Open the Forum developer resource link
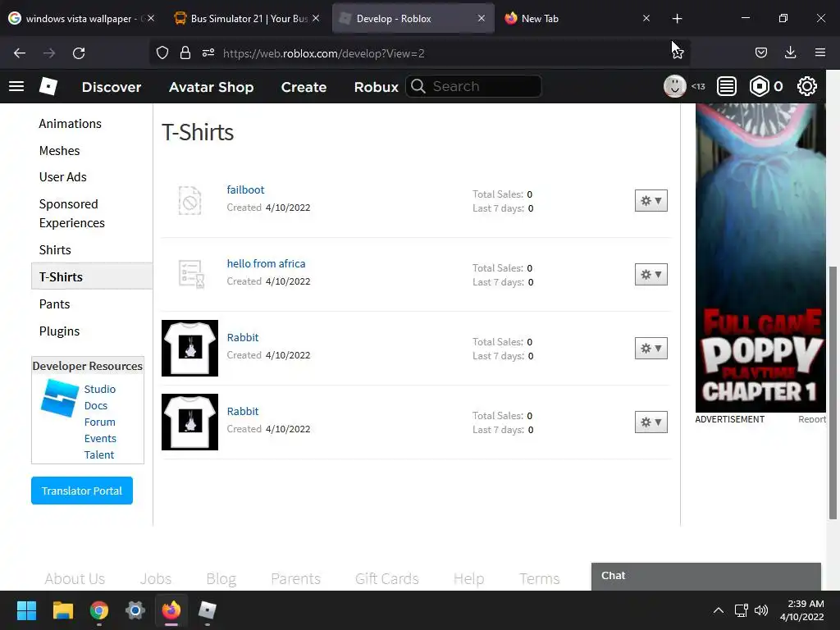Screen dimensions: 840x630 pos(99,422)
